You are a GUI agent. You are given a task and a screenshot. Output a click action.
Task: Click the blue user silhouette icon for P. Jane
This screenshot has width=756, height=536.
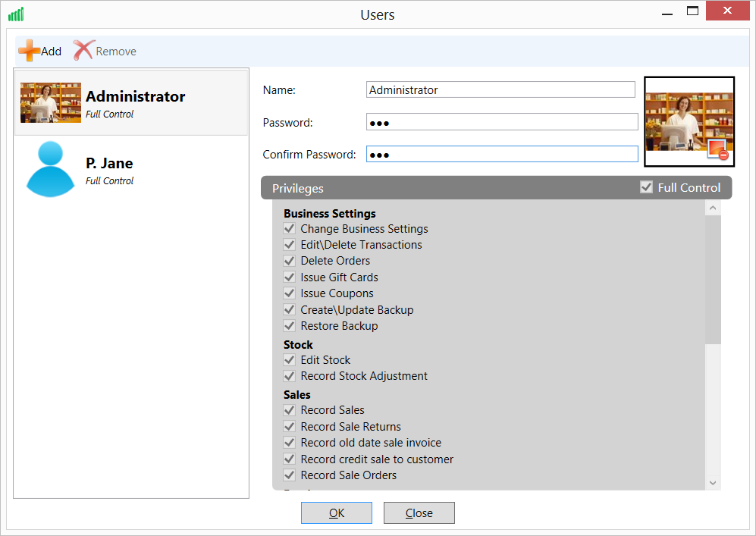(50, 168)
